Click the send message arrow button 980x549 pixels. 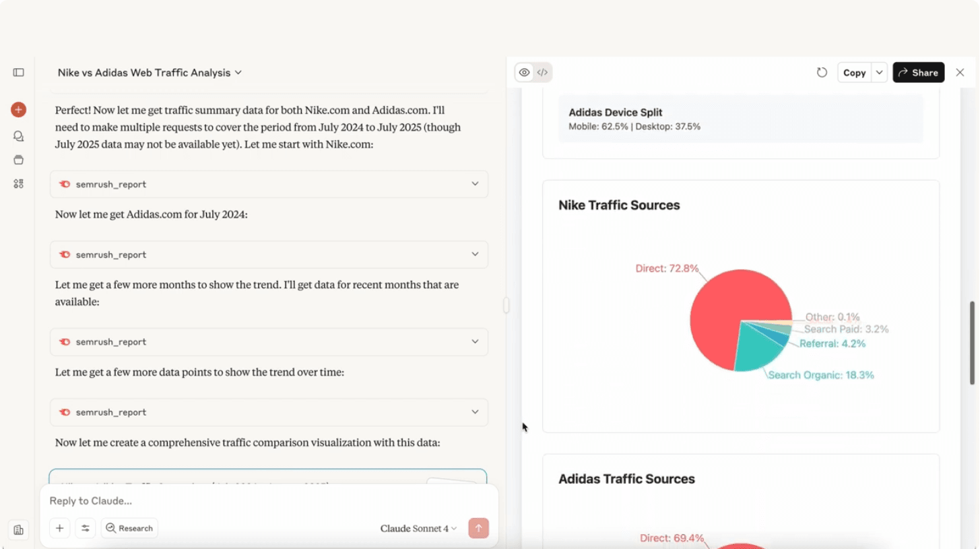478,528
